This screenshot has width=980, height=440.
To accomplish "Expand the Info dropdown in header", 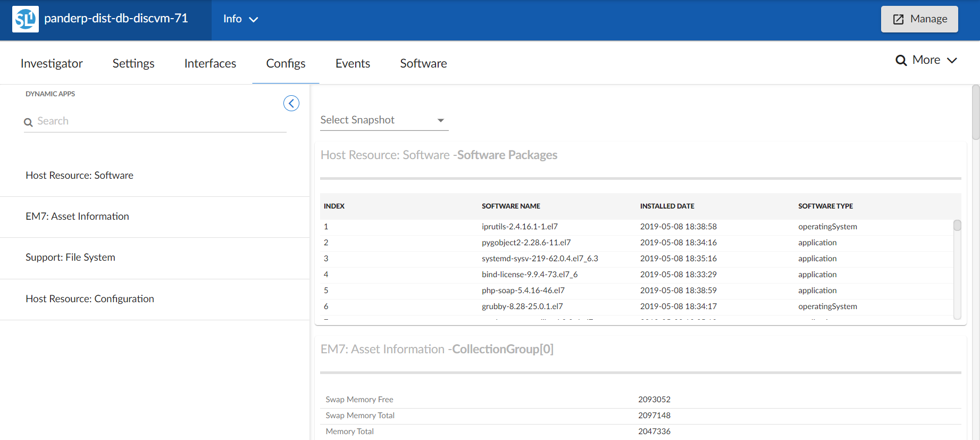I will click(240, 19).
